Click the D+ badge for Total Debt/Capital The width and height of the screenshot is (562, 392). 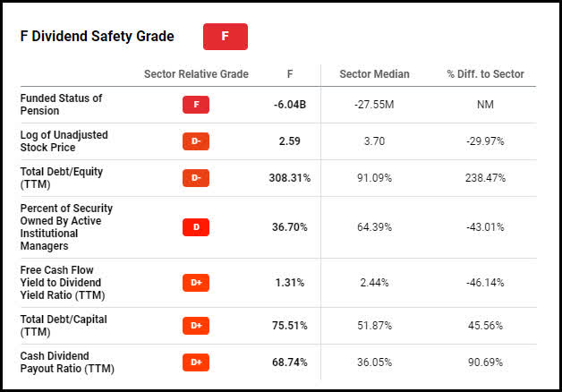point(196,326)
